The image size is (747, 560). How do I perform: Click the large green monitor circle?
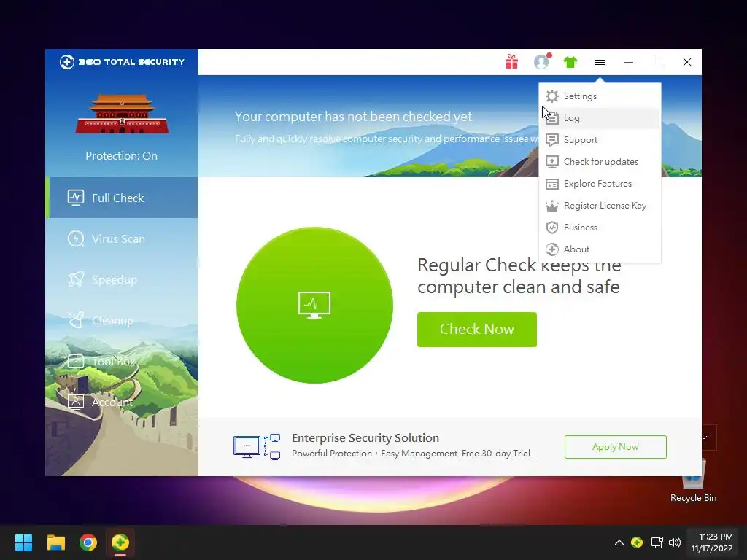314,305
